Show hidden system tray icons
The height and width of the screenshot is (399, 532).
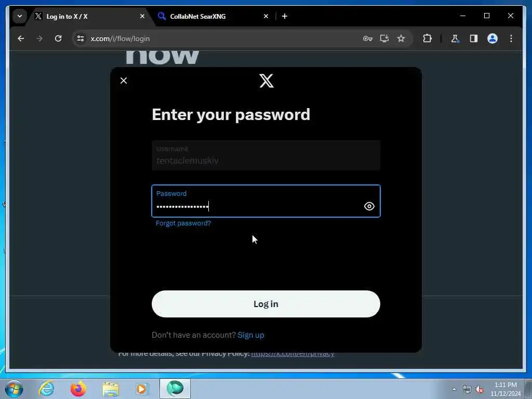coord(454,390)
